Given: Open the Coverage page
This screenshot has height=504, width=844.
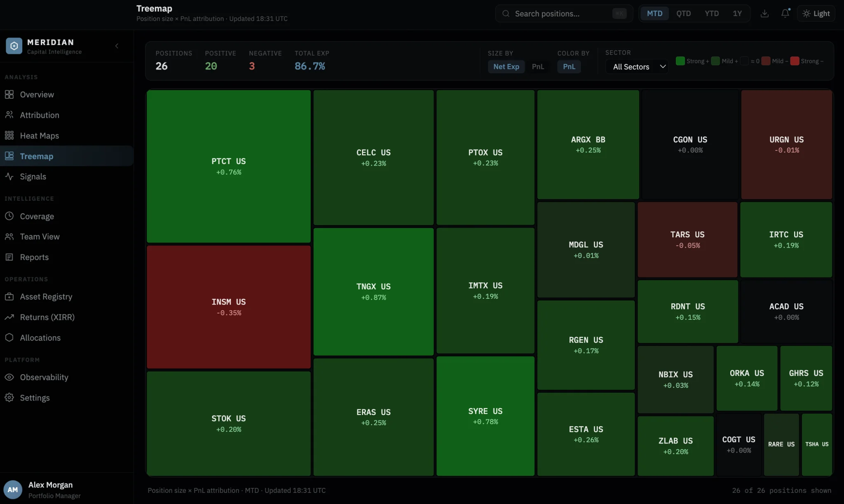Looking at the screenshot, I should [x=67, y=216].
